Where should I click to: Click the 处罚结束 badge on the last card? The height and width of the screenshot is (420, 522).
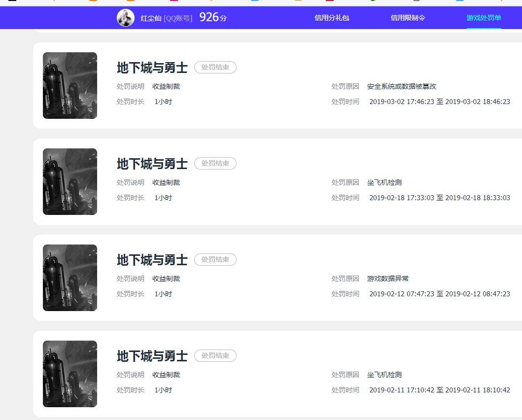215,355
